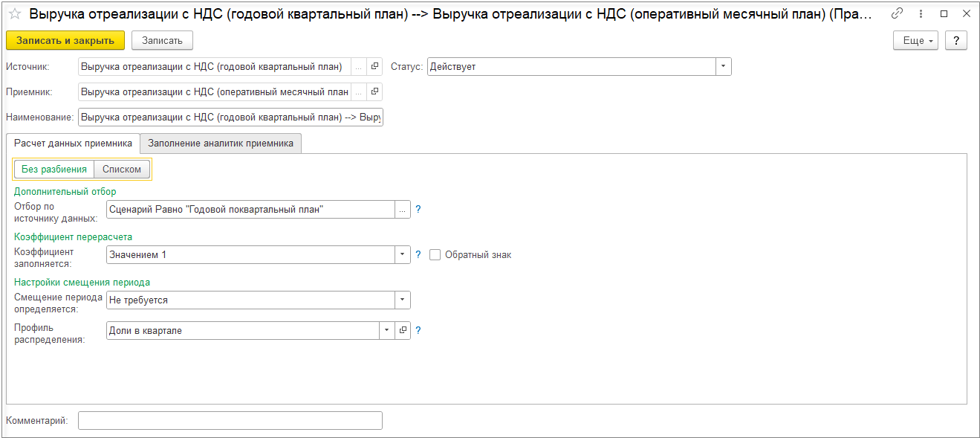Enable the Обратный знак checkbox
The width and height of the screenshot is (980, 438).
coord(435,255)
